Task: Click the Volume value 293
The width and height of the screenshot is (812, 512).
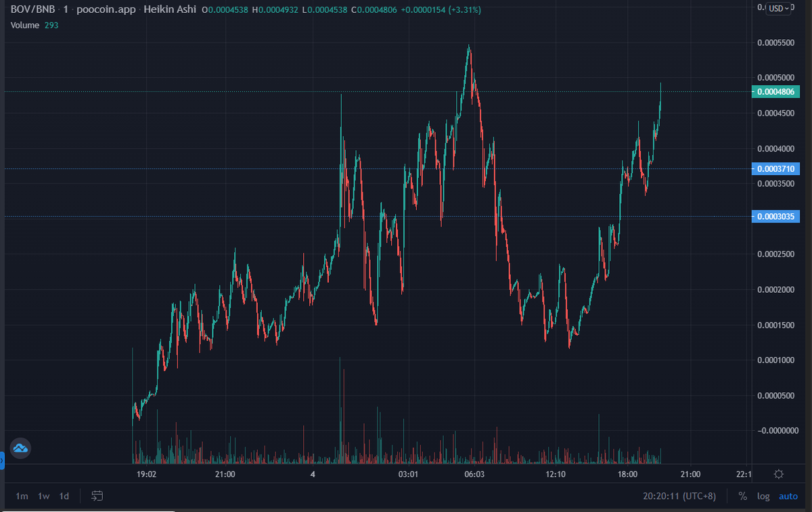Action: 52,25
